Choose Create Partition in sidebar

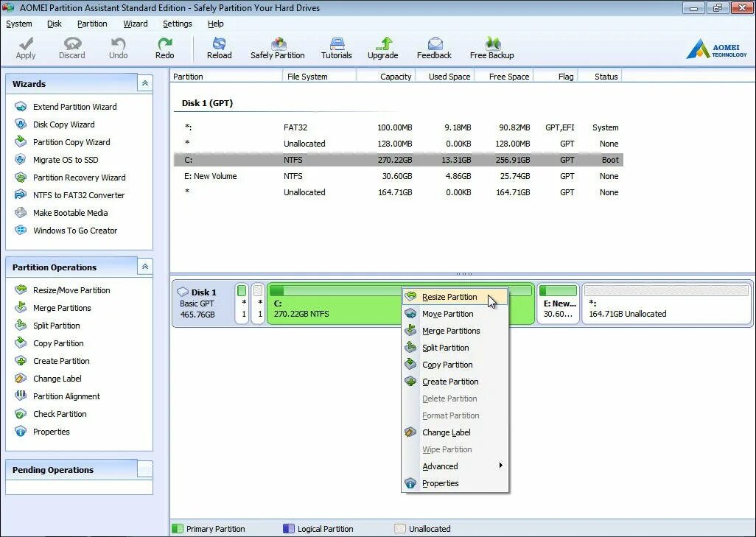click(52, 361)
